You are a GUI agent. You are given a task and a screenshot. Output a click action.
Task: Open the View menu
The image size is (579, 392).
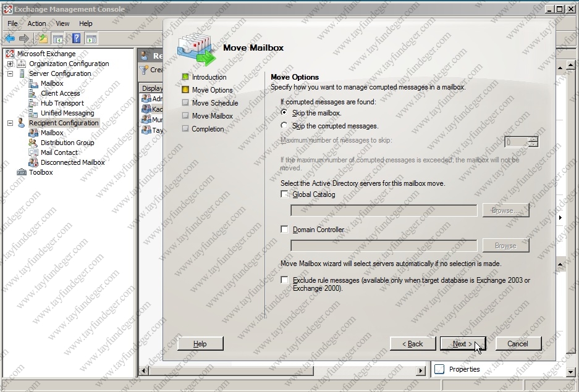tap(63, 23)
